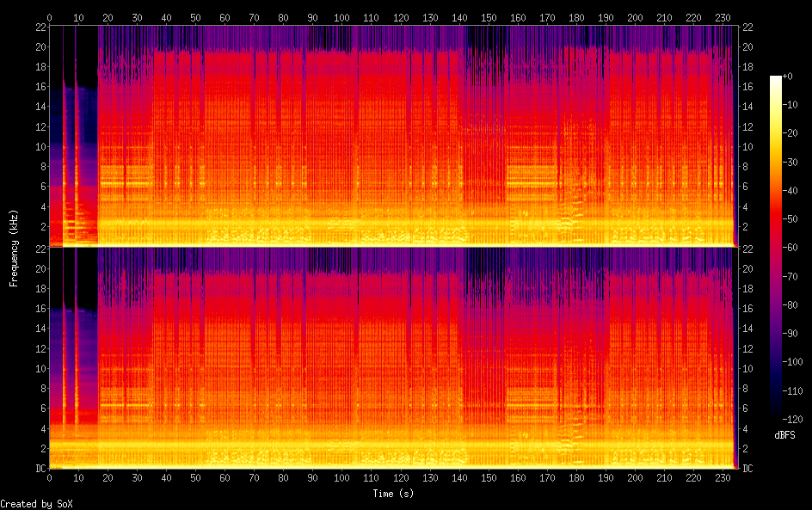Click the 50 tick on the top time axis
The width and height of the screenshot is (812, 510).
click(x=195, y=17)
